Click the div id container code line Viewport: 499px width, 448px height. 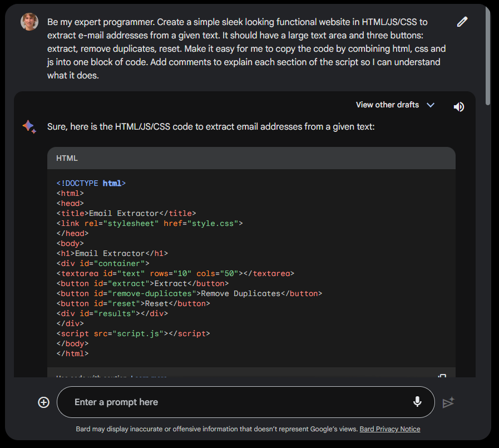pyautogui.click(x=103, y=264)
